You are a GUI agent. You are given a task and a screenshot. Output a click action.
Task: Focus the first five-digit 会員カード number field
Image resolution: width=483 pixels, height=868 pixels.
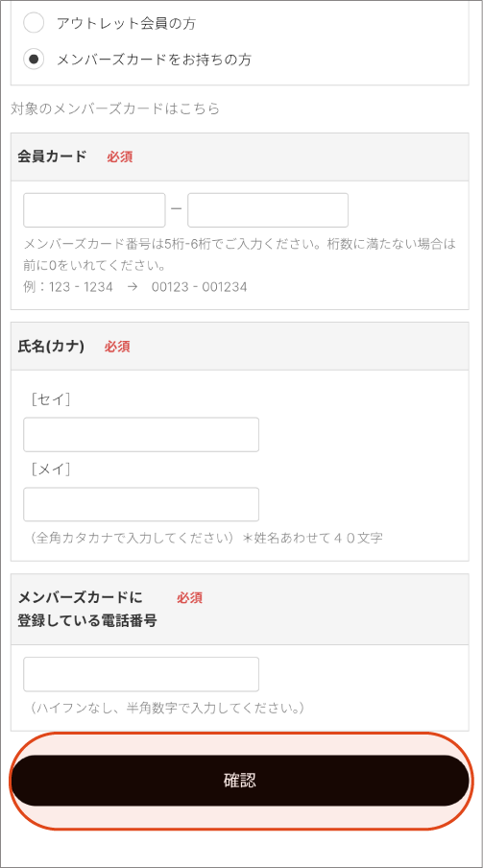94,210
